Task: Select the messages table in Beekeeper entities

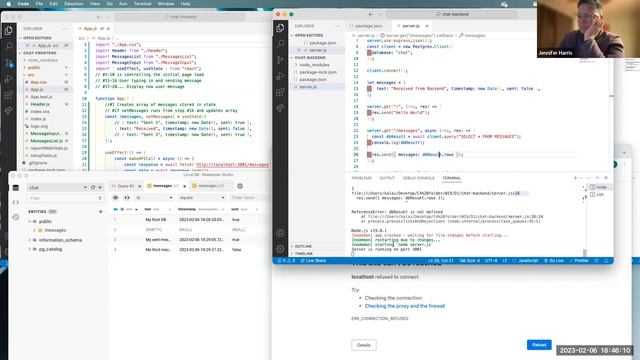Action: coord(55,230)
